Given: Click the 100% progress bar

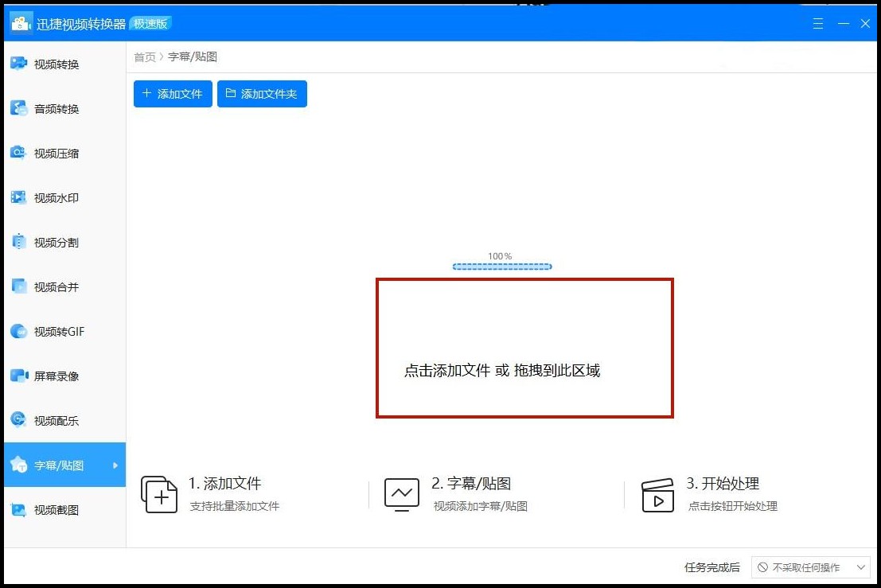Looking at the screenshot, I should tap(502, 266).
